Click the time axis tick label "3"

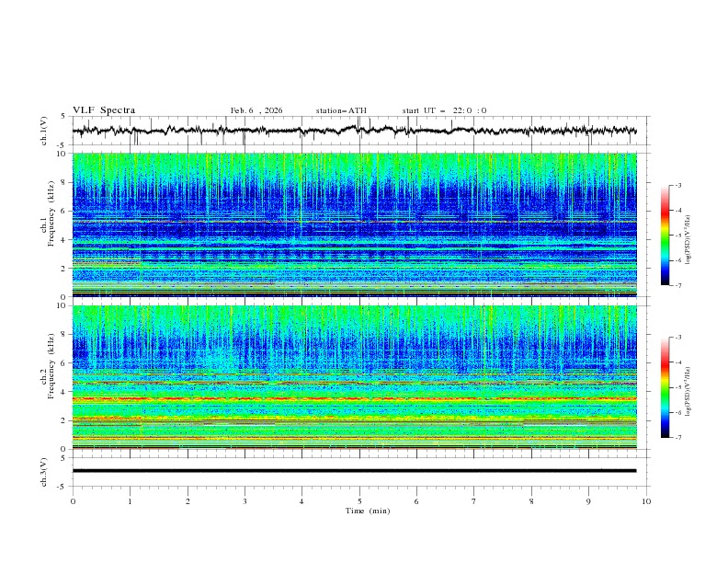[245, 501]
